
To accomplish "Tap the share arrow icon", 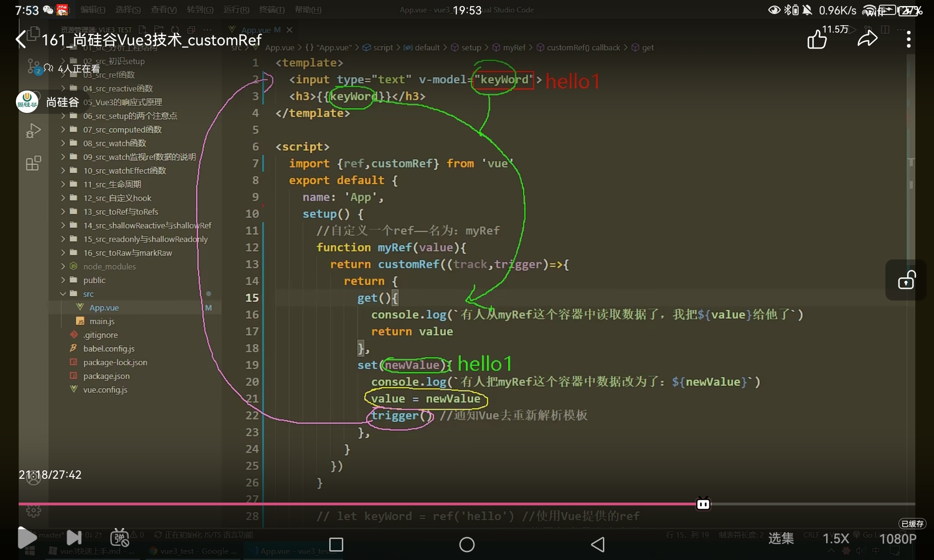I will pyautogui.click(x=867, y=39).
